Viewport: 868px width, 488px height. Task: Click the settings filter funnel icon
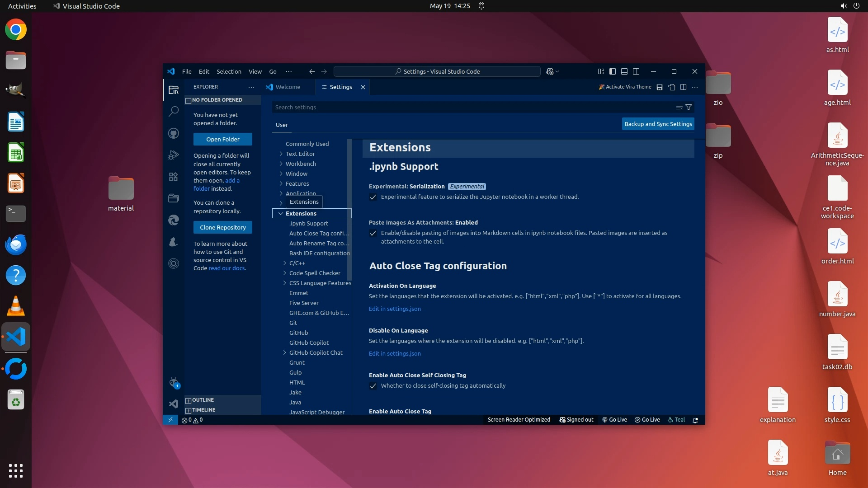(689, 108)
